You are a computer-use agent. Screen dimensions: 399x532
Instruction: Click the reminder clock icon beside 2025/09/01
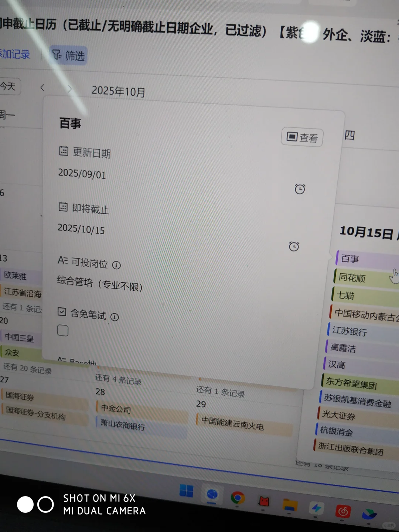300,189
